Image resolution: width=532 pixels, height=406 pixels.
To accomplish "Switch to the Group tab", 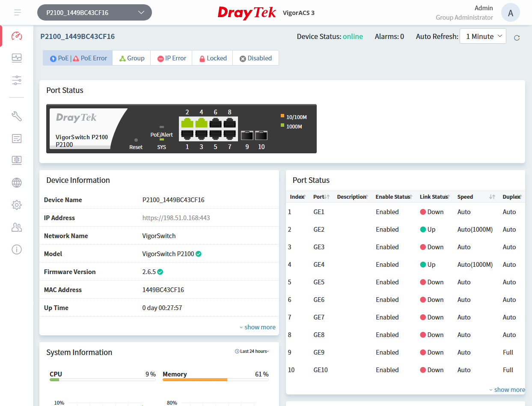I will [x=131, y=58].
